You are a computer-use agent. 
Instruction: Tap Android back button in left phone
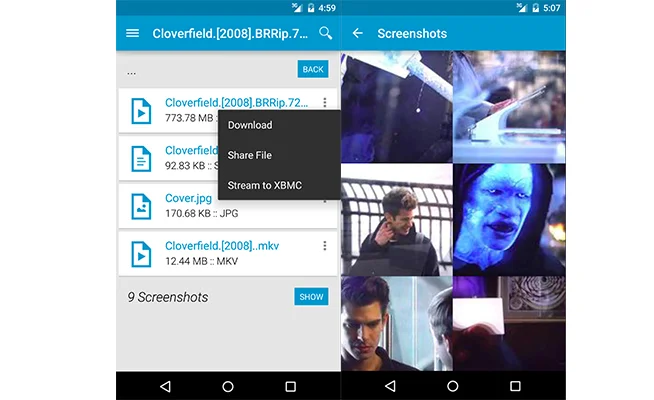coord(165,386)
